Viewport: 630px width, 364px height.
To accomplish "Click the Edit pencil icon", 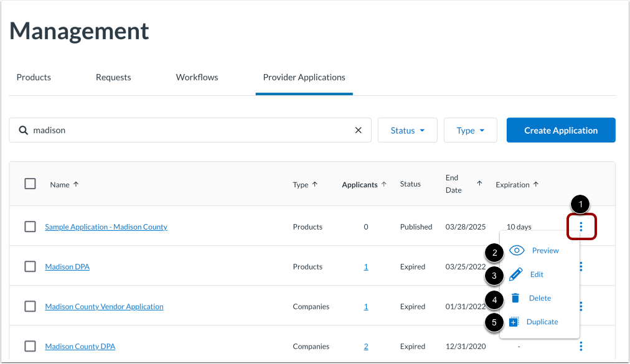I will 515,274.
